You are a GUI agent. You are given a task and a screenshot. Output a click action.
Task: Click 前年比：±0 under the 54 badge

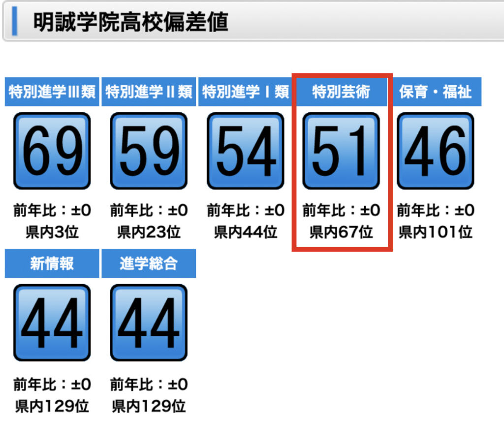pyautogui.click(x=246, y=210)
